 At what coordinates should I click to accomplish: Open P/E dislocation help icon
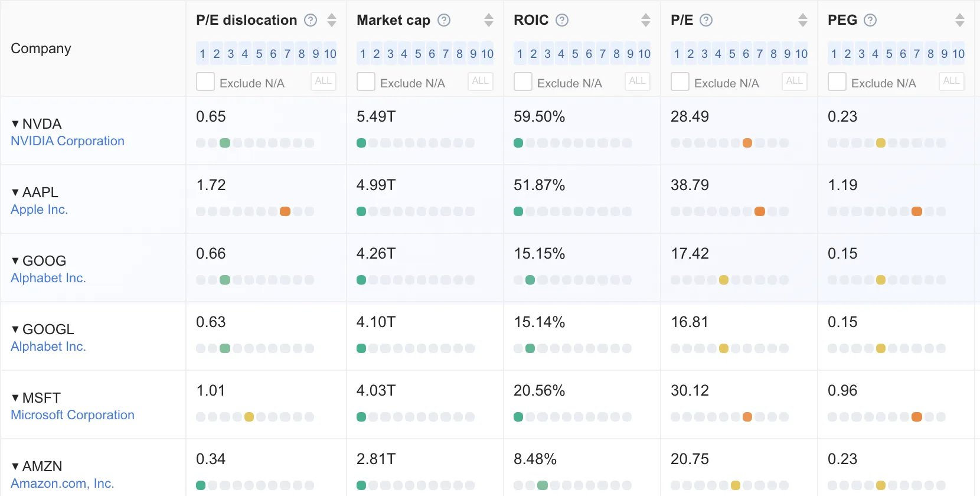(311, 20)
